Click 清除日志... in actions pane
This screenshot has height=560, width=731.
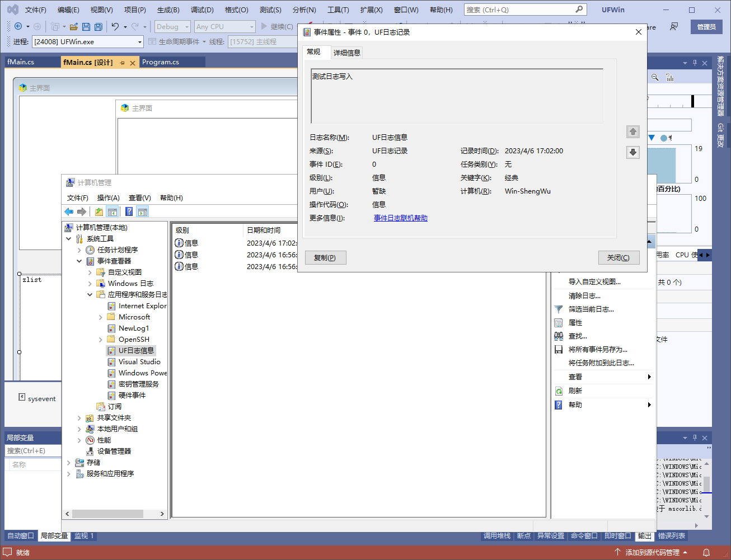tap(584, 295)
